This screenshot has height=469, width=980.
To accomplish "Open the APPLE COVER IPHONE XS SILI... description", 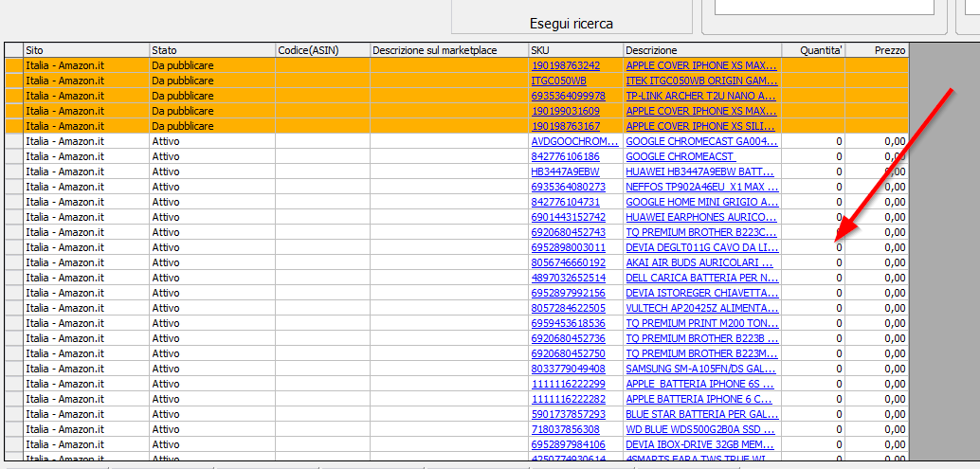I will click(702, 126).
